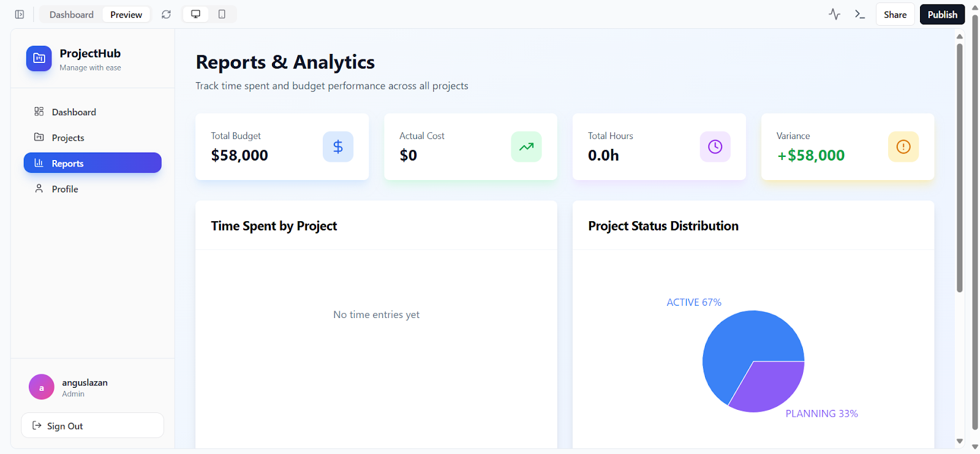Viewport: 980px width, 454px height.
Task: Click the Reports & Analytics heading
Action: coord(285,62)
